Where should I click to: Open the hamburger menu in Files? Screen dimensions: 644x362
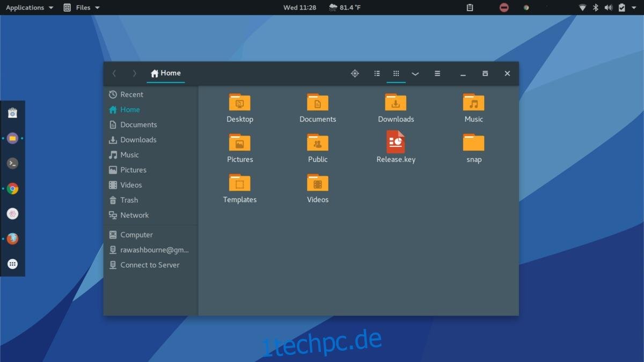[x=437, y=73]
